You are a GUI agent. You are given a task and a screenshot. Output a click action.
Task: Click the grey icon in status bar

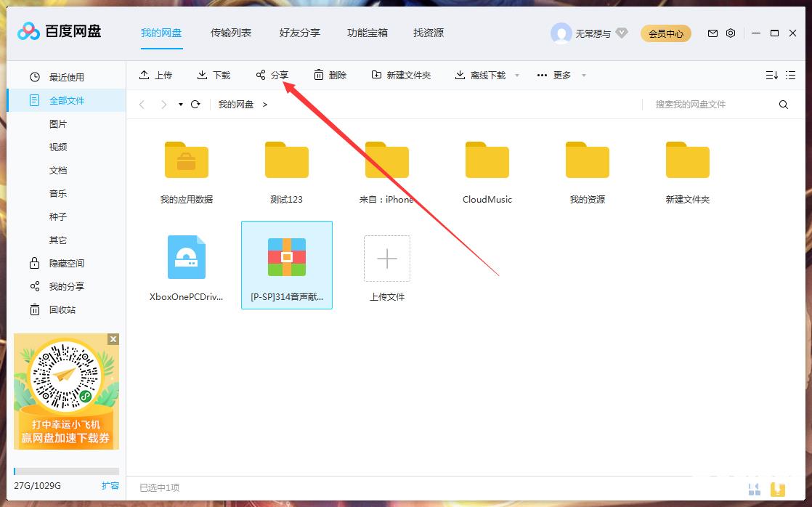click(x=755, y=489)
